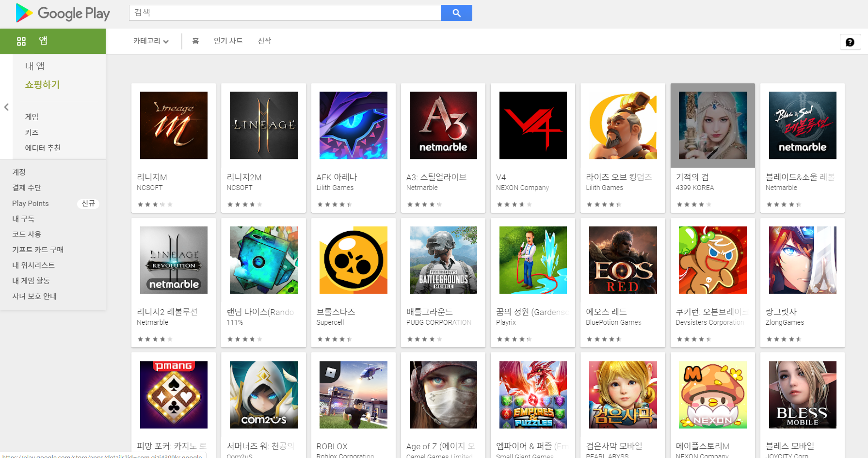This screenshot has height=458, width=868.
Task: Open the Gardenscapes (꿈의 정원) icon
Action: (x=533, y=260)
